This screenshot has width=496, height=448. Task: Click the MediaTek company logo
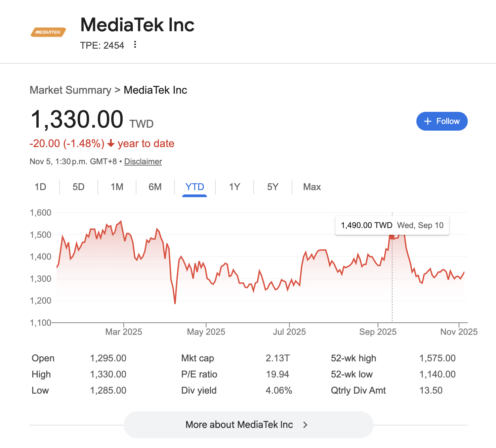(48, 33)
